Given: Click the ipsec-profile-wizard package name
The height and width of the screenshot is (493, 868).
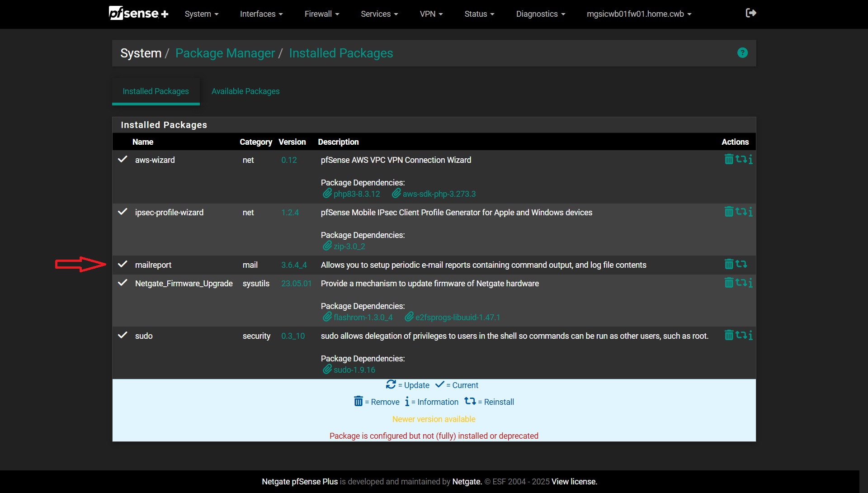Looking at the screenshot, I should click(169, 213).
